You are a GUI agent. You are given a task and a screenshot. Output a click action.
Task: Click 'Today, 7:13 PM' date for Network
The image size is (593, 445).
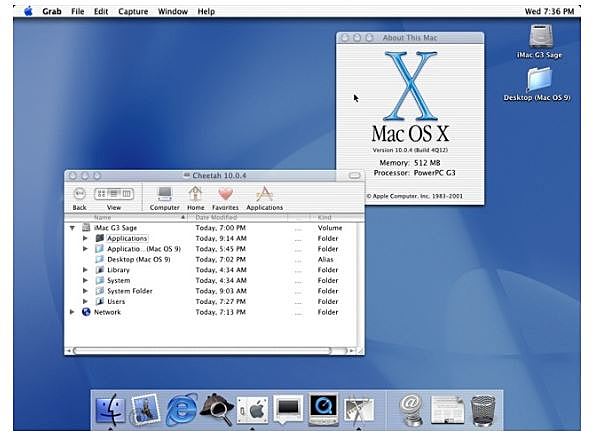tap(220, 312)
